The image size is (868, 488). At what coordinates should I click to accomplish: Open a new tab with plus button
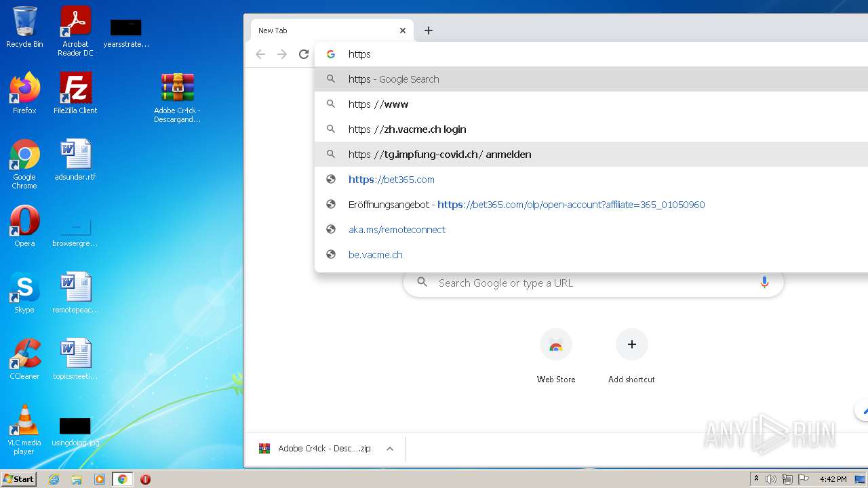(429, 30)
